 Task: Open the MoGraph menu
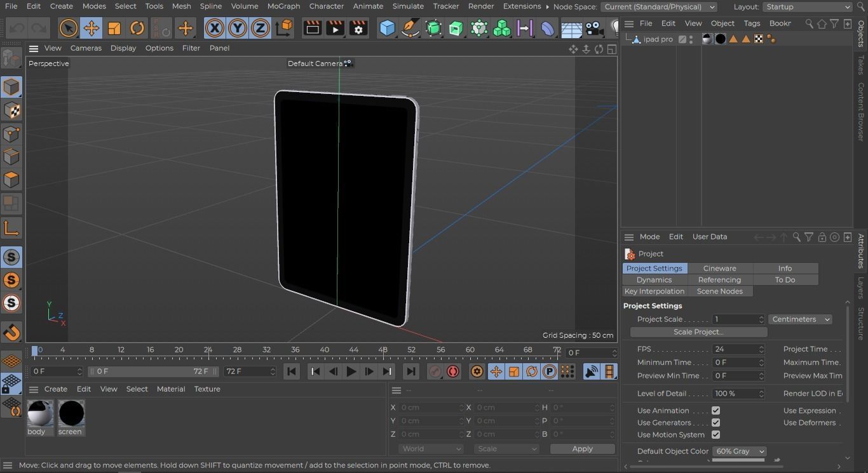pyautogui.click(x=283, y=6)
